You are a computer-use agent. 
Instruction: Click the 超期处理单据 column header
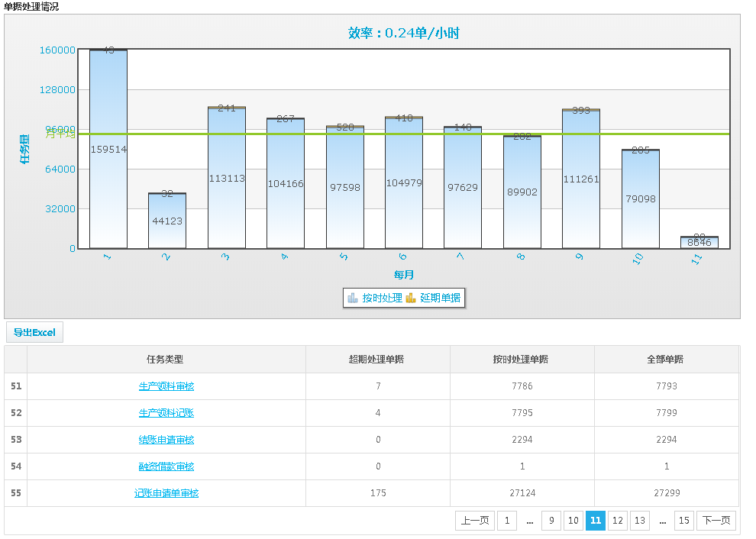pyautogui.click(x=377, y=360)
